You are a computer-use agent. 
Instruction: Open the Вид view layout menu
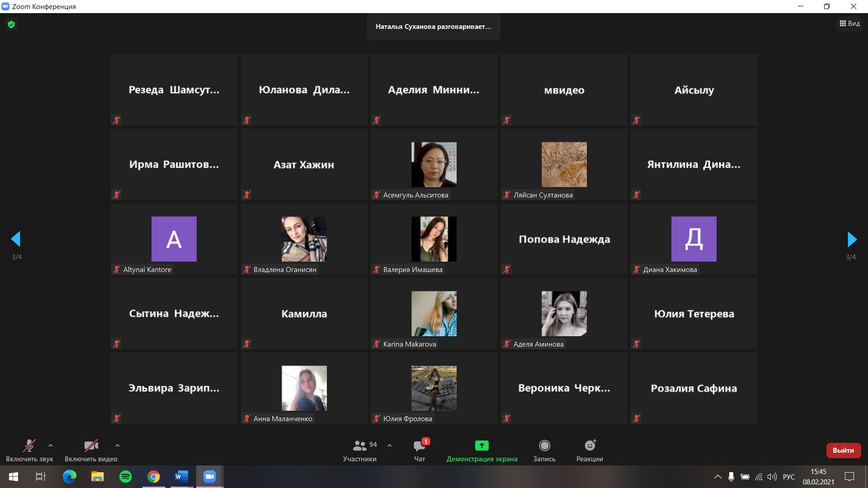pyautogui.click(x=849, y=23)
